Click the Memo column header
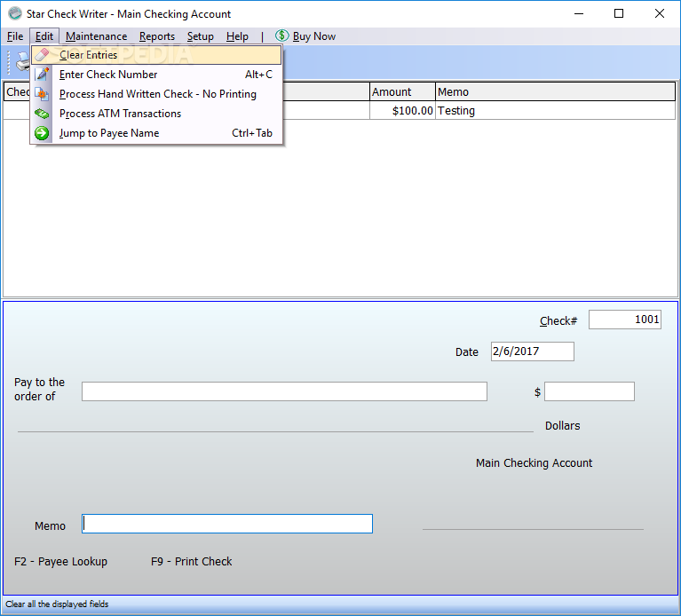Screen dimensions: 681x616 pos(556,91)
